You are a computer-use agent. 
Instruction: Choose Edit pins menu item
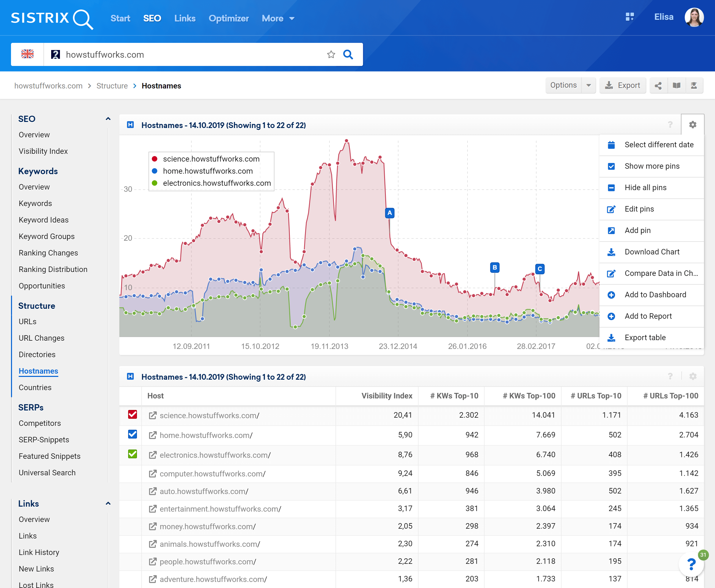pos(651,209)
